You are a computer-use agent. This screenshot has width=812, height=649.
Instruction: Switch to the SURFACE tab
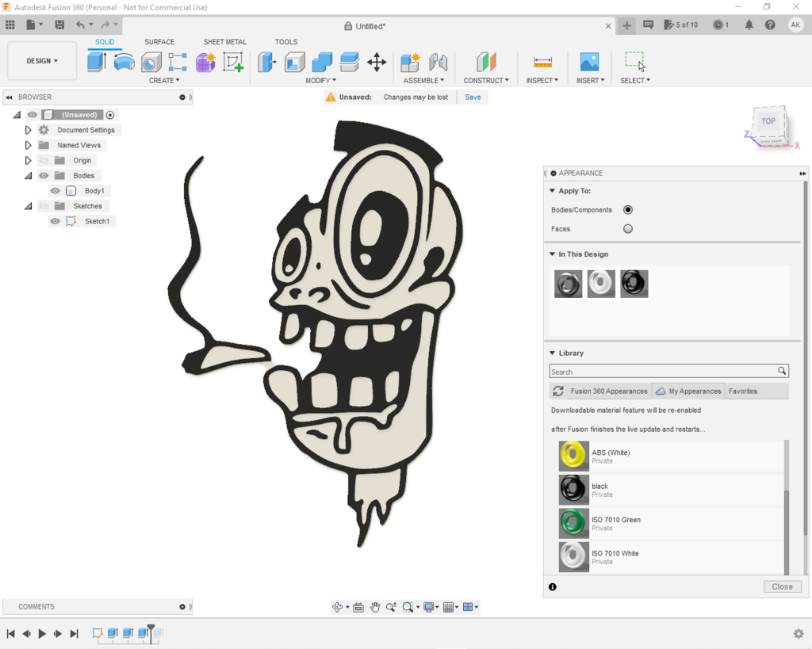[159, 42]
